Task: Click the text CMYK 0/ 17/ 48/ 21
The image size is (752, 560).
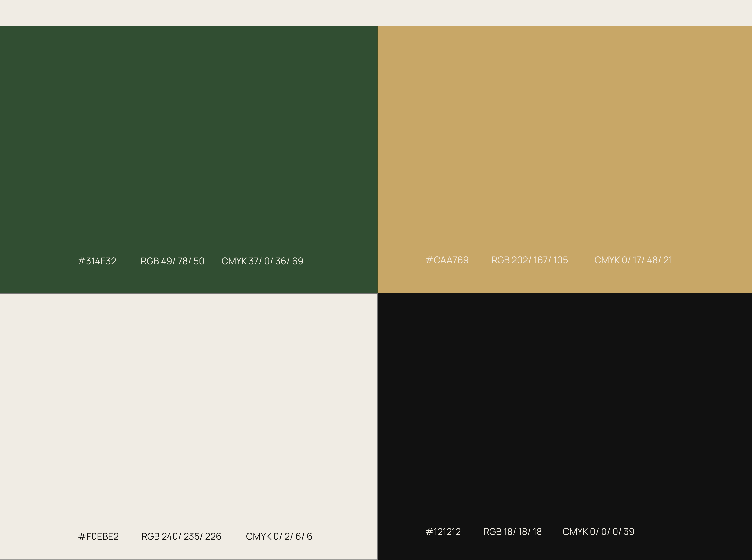Action: (x=633, y=260)
